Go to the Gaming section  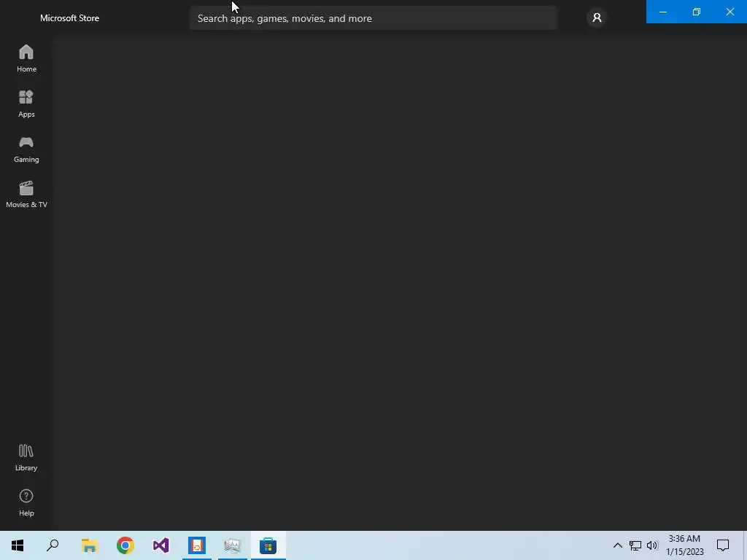click(x=26, y=149)
